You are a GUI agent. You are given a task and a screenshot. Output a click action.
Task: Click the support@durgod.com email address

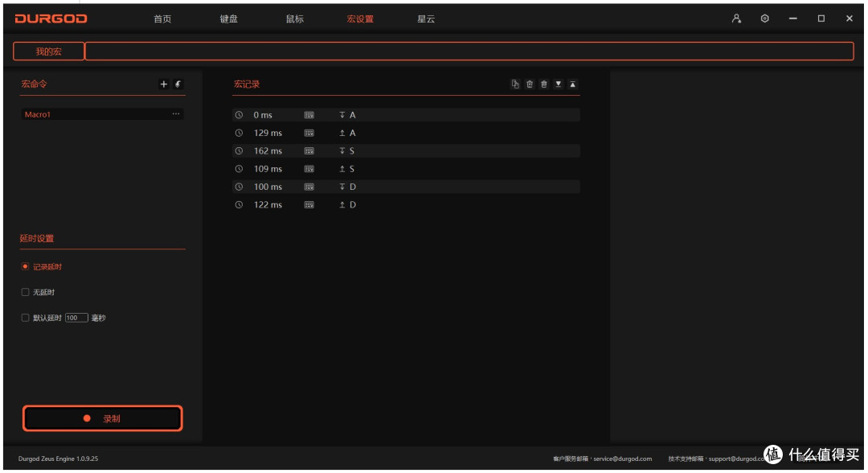pyautogui.click(x=738, y=459)
